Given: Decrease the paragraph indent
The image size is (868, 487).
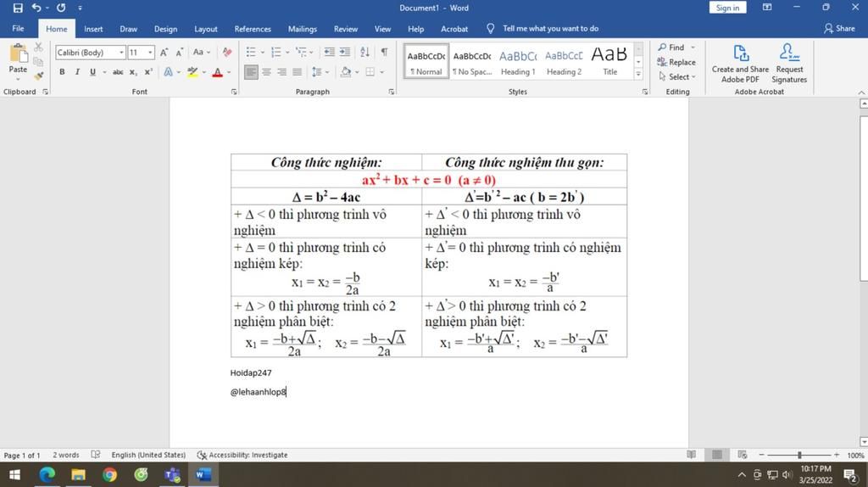Looking at the screenshot, I should [330, 52].
